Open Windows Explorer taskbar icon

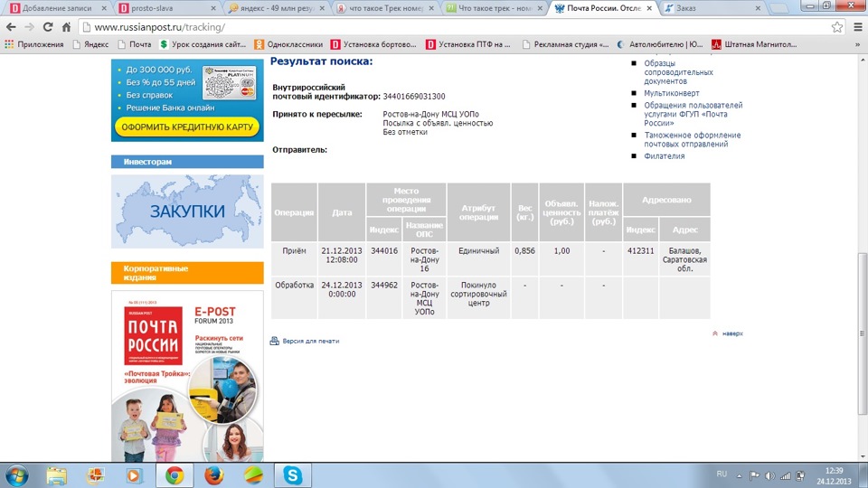click(x=56, y=475)
